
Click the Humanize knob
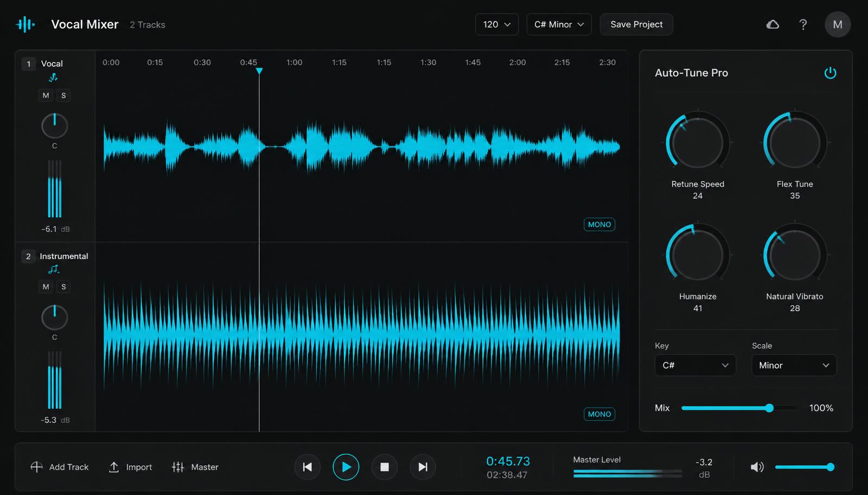(x=698, y=255)
